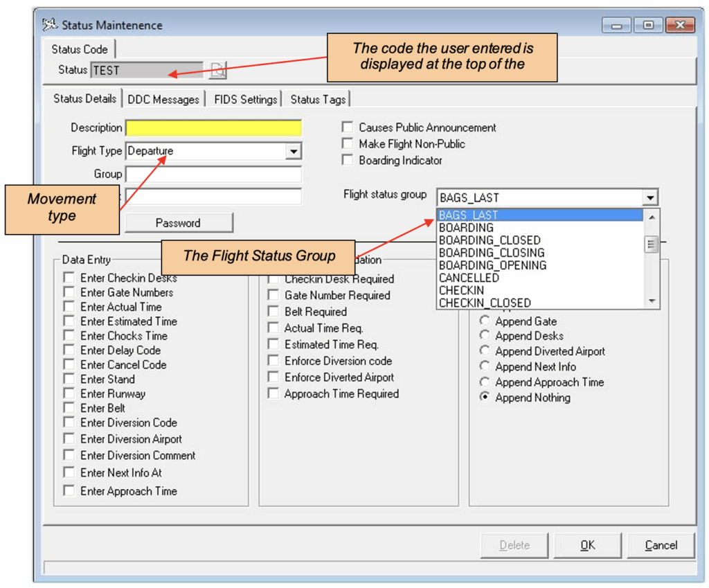The image size is (709, 588).
Task: Choose the Append Diverted Airport radio option
Action: pos(485,351)
